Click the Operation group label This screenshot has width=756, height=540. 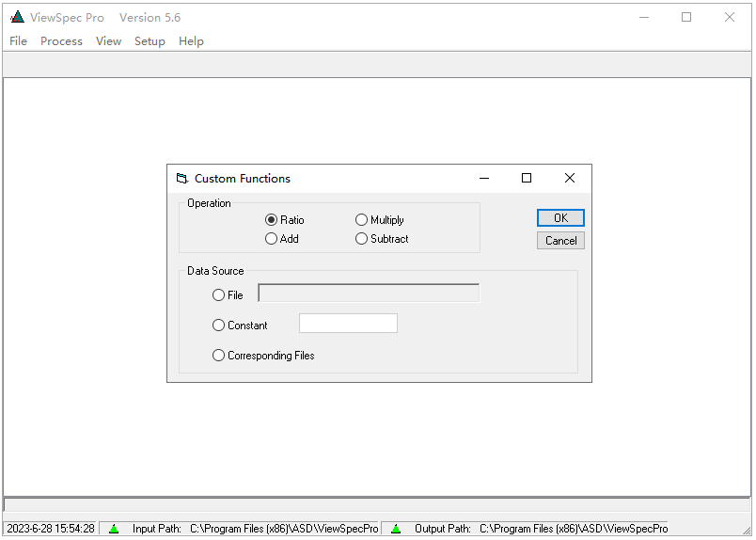coord(209,203)
